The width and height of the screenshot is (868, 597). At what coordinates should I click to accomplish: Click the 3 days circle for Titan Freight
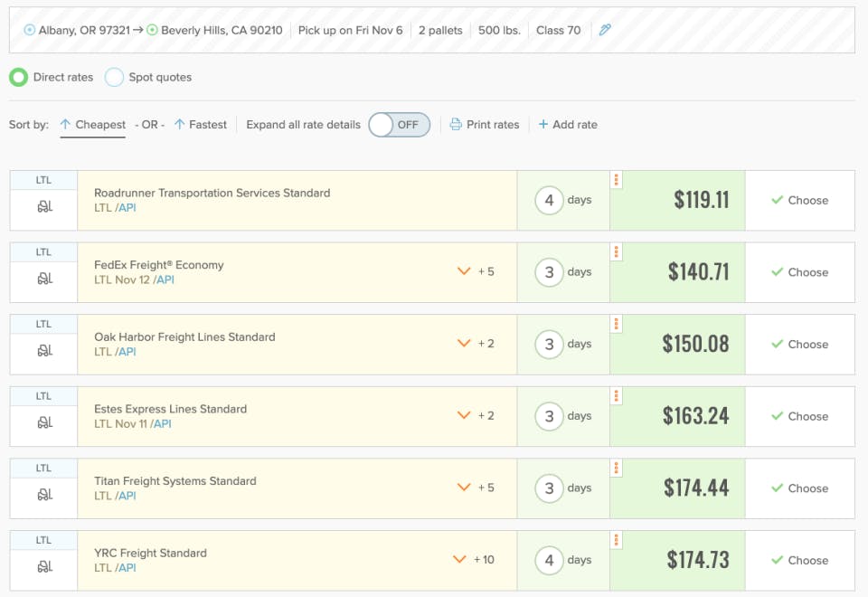coord(550,488)
